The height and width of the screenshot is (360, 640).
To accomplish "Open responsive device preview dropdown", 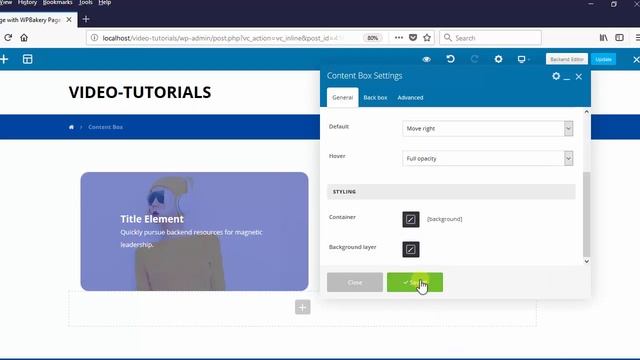I will pos(523,59).
